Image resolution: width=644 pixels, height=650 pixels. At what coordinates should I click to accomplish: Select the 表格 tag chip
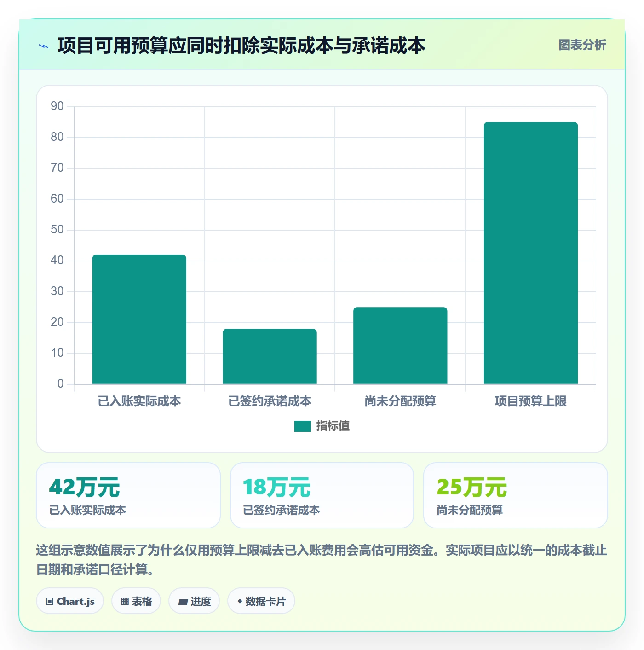click(136, 601)
